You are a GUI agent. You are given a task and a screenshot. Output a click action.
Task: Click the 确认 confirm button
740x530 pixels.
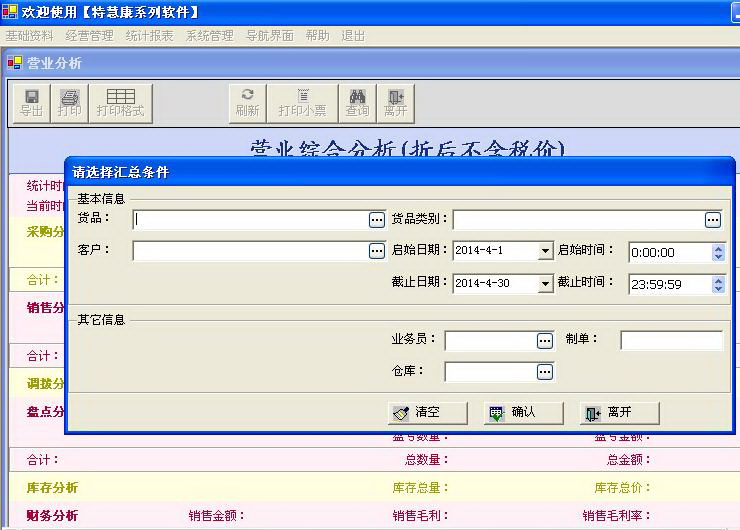pyautogui.click(x=523, y=413)
